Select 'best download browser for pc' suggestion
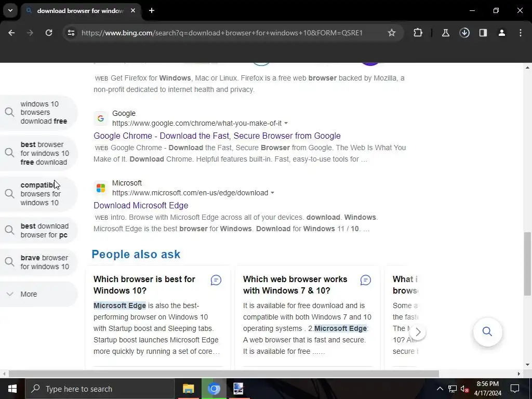 coord(39,230)
